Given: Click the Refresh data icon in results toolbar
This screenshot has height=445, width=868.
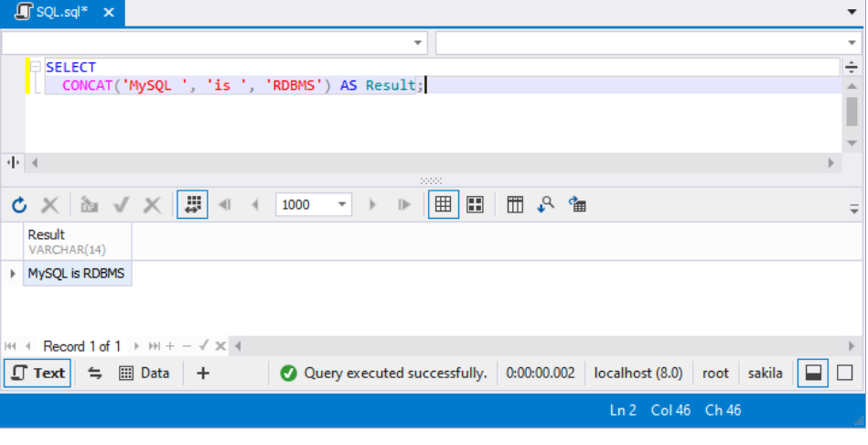Looking at the screenshot, I should point(19,205).
